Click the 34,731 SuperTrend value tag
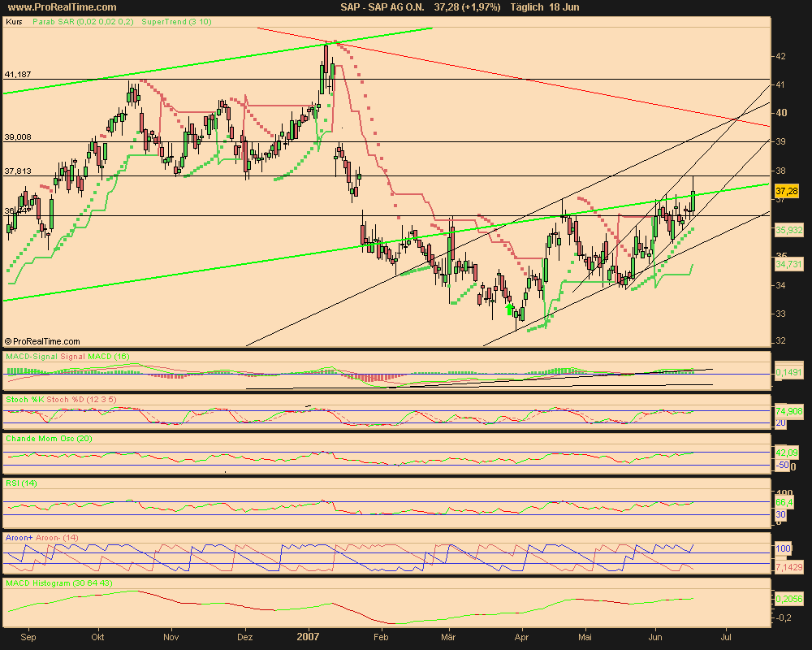Screen dimensions: 812x650 click(788, 265)
